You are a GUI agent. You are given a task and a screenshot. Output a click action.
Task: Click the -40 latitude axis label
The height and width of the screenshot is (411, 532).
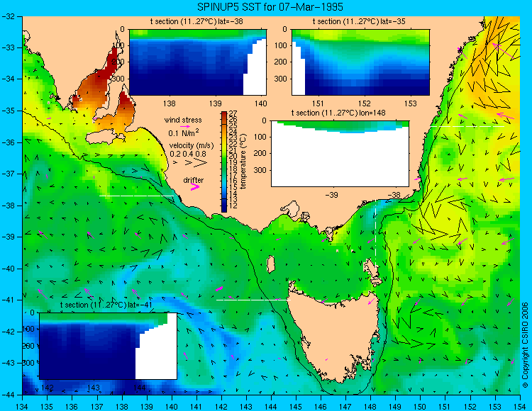click(x=7, y=269)
